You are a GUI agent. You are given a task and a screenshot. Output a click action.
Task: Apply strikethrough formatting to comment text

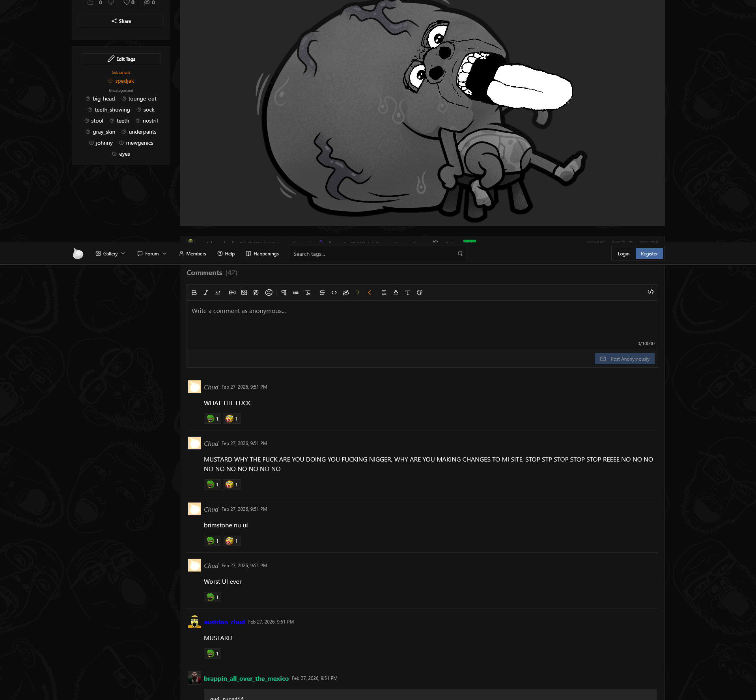click(x=322, y=292)
